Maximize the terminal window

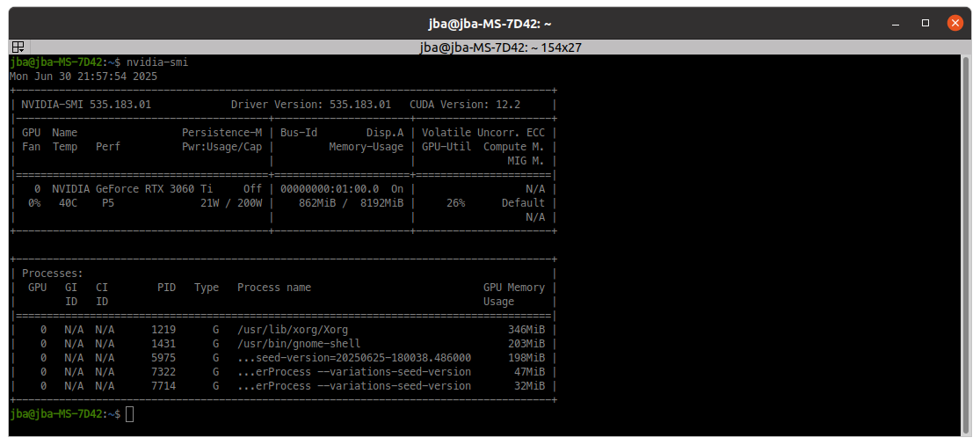click(926, 23)
